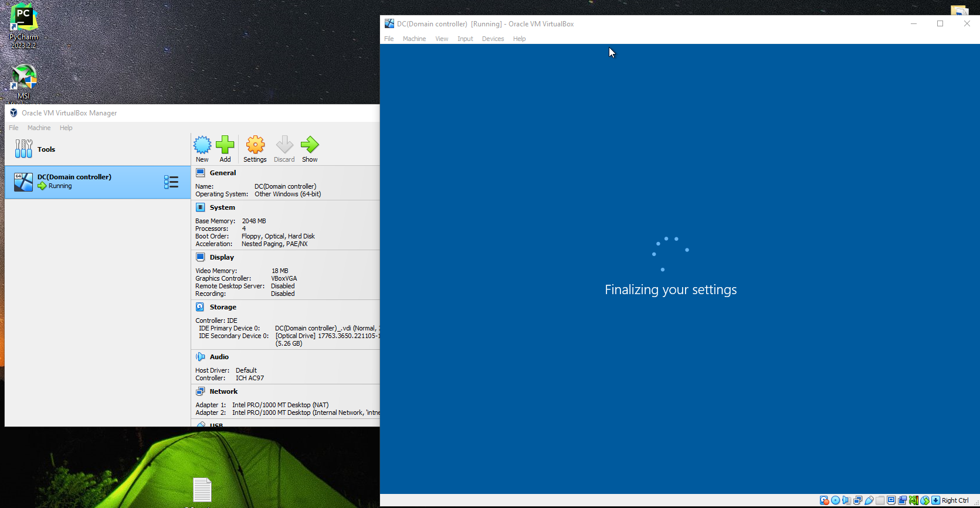
Task: Click the network adapters status bar icon
Action: [x=857, y=500]
